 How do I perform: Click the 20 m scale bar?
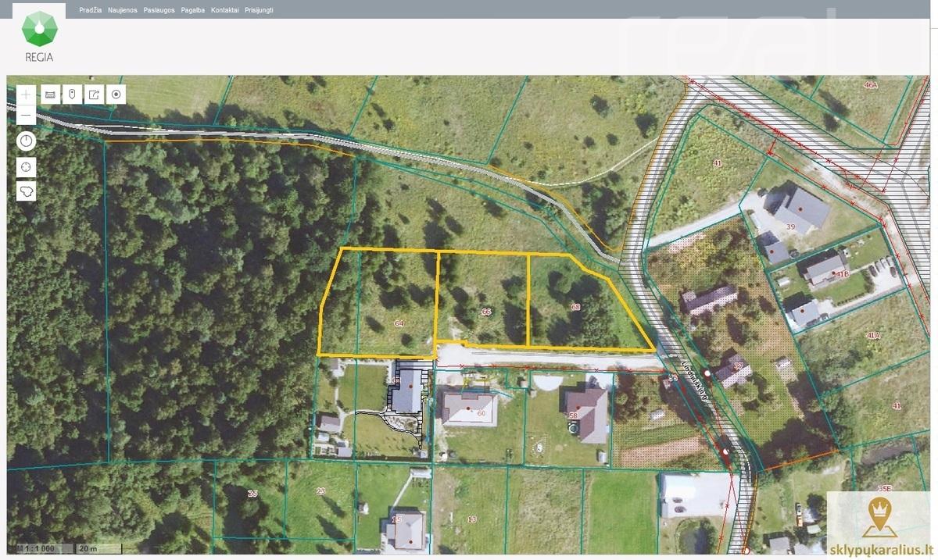tap(98, 548)
